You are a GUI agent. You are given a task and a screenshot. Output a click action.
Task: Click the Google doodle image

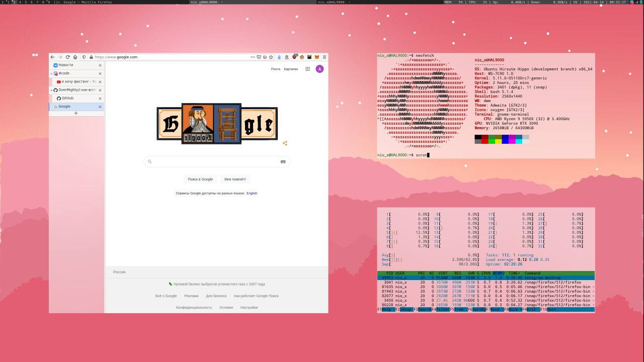[217, 124]
